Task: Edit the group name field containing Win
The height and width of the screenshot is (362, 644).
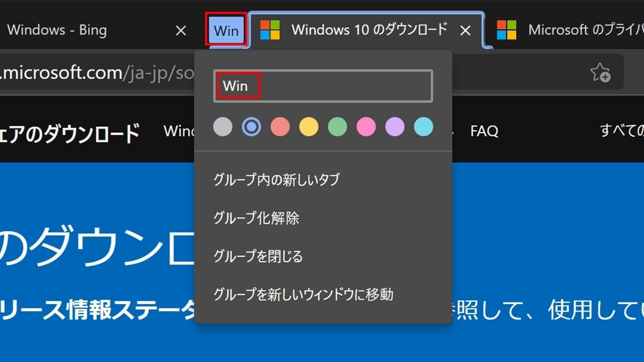Action: click(x=323, y=86)
